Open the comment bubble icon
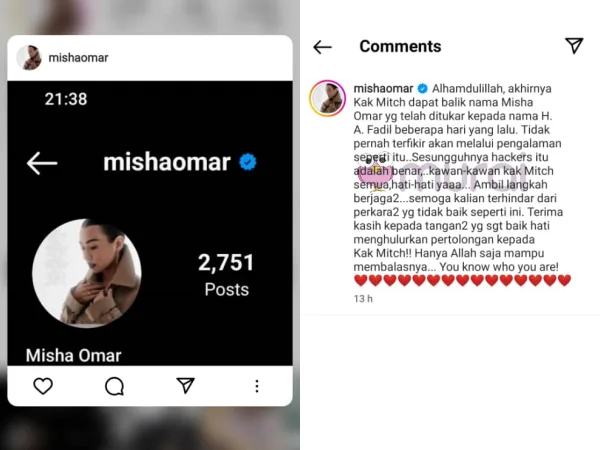Viewport: 600px width, 450px height. (114, 386)
